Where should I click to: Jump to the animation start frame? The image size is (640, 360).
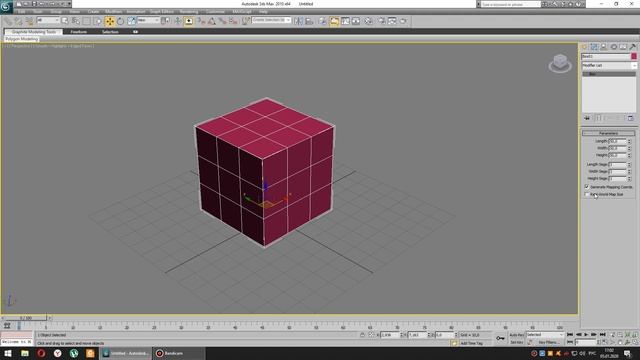[570, 335]
